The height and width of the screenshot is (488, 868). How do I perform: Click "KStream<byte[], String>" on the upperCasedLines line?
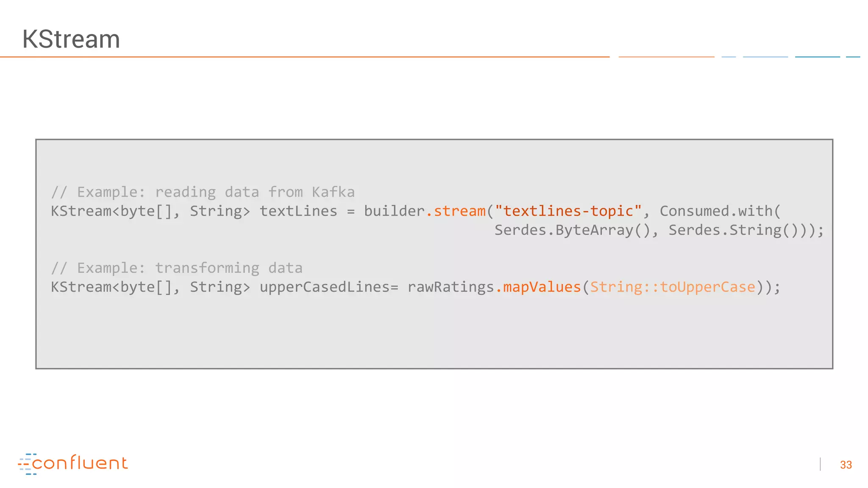150,287
